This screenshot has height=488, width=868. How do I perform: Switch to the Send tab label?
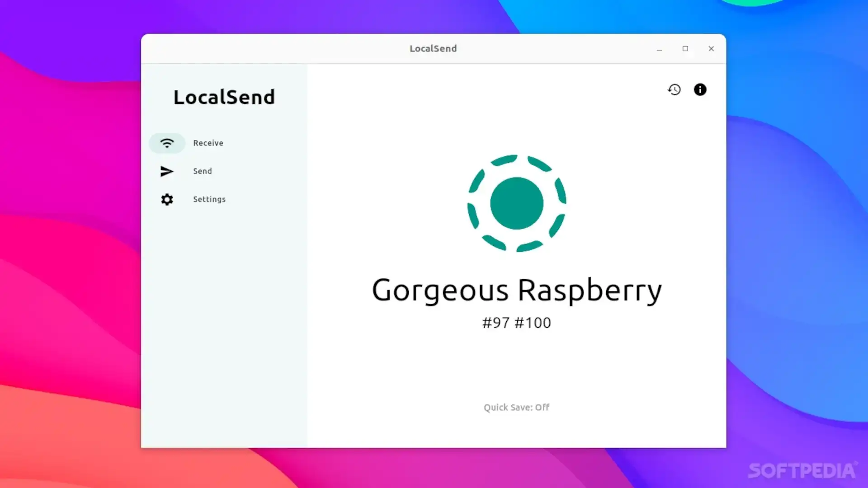pyautogui.click(x=203, y=171)
